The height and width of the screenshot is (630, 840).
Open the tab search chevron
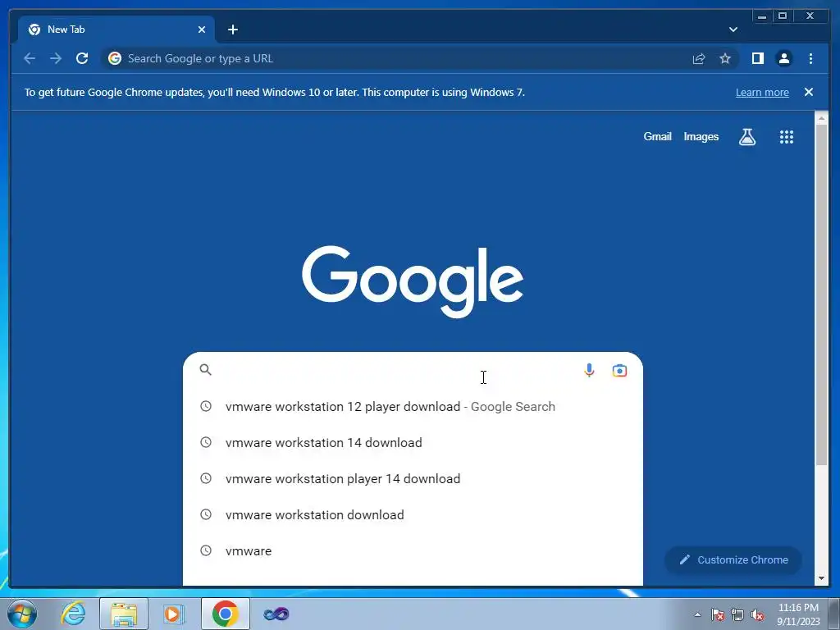(733, 30)
